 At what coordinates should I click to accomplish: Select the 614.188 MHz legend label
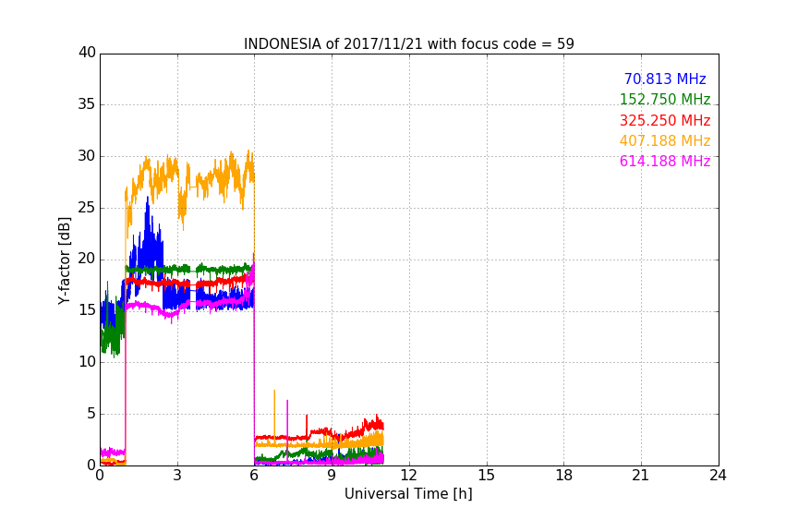point(665,161)
